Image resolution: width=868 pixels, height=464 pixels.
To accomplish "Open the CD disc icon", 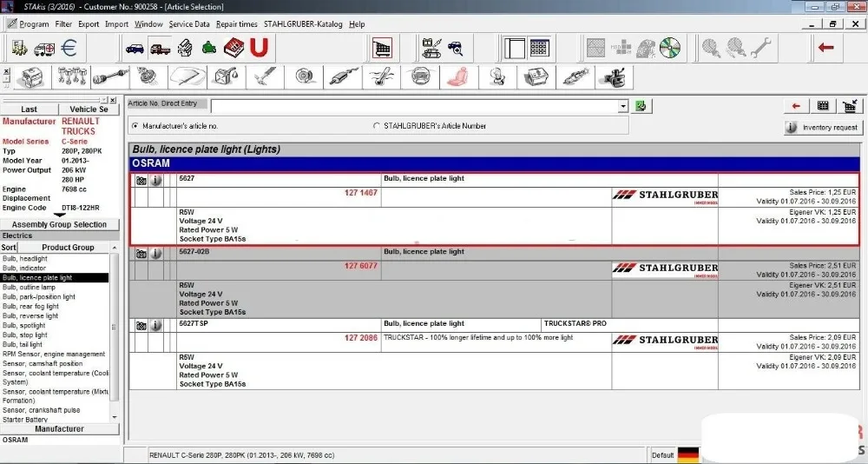I will [x=670, y=49].
